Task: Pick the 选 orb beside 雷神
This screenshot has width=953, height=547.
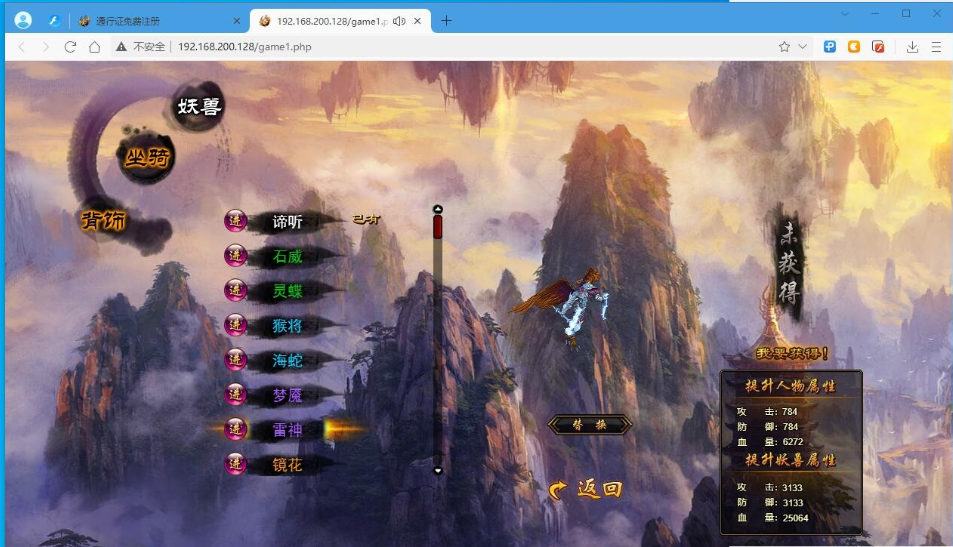Action: [x=236, y=429]
